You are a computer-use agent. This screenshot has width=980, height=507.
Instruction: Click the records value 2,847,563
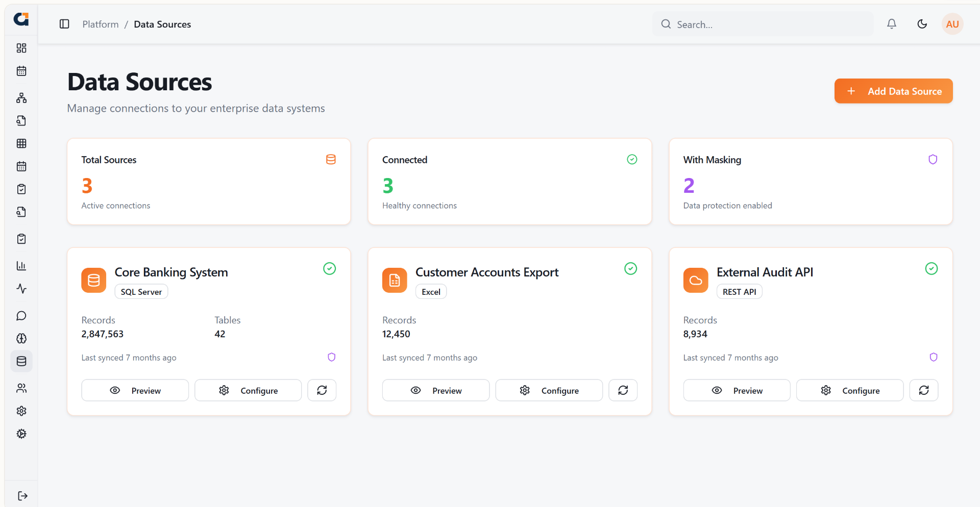pos(103,334)
